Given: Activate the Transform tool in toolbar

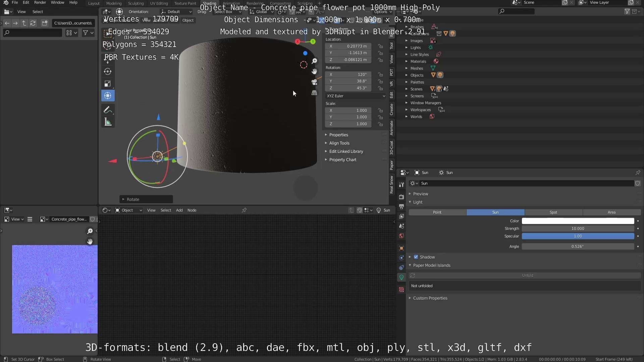Looking at the screenshot, I should (x=108, y=96).
